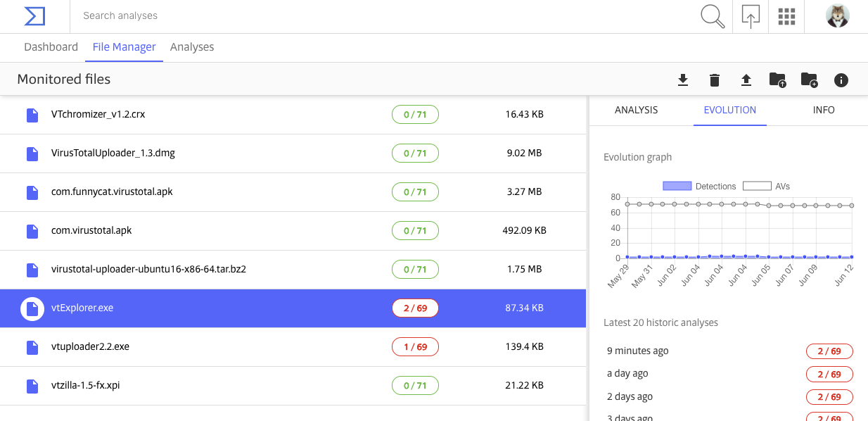The image size is (868, 421).
Task: Click 0 / 71 badge of com.virustotal.apk
Action: [x=415, y=230]
